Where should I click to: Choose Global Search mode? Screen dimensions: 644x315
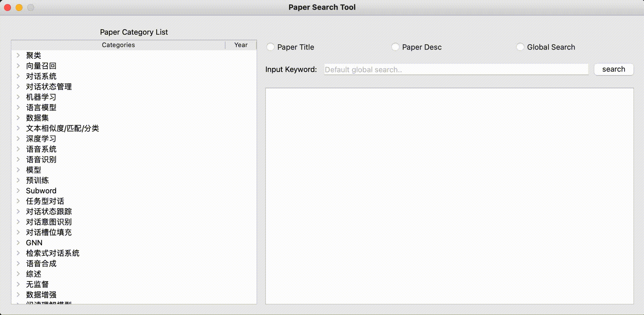pyautogui.click(x=520, y=47)
